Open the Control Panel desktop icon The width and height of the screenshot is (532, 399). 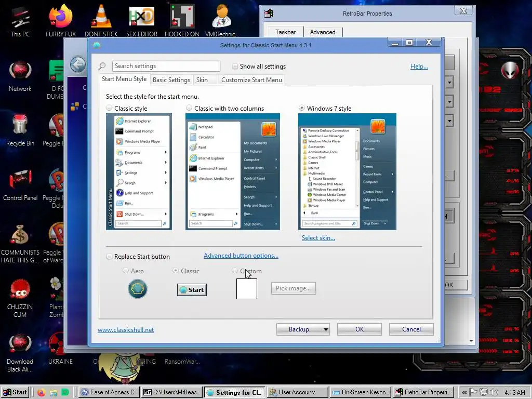(x=20, y=185)
